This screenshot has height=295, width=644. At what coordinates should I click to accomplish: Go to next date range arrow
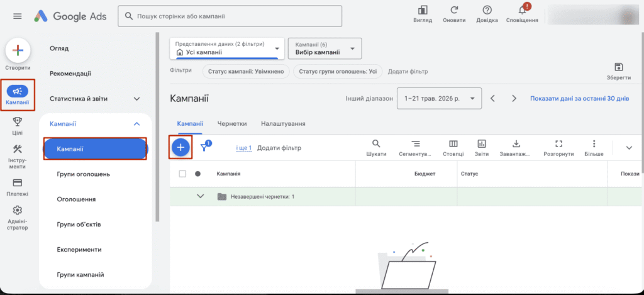(x=514, y=99)
